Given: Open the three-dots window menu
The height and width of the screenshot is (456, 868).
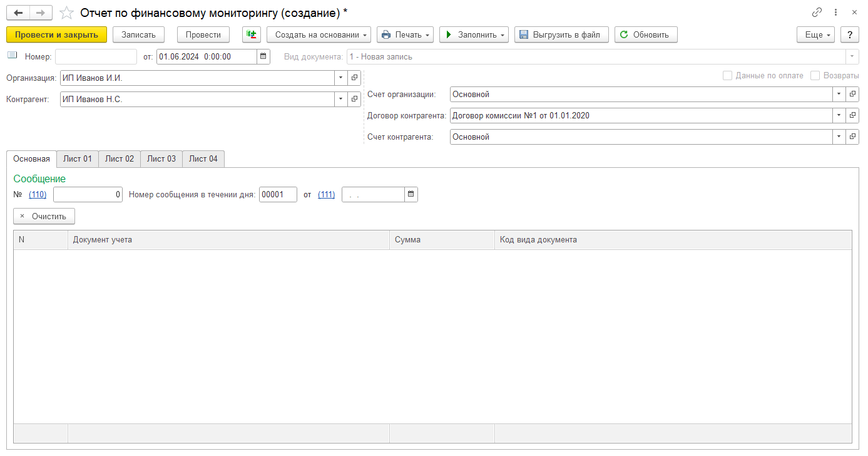Looking at the screenshot, I should coord(836,13).
